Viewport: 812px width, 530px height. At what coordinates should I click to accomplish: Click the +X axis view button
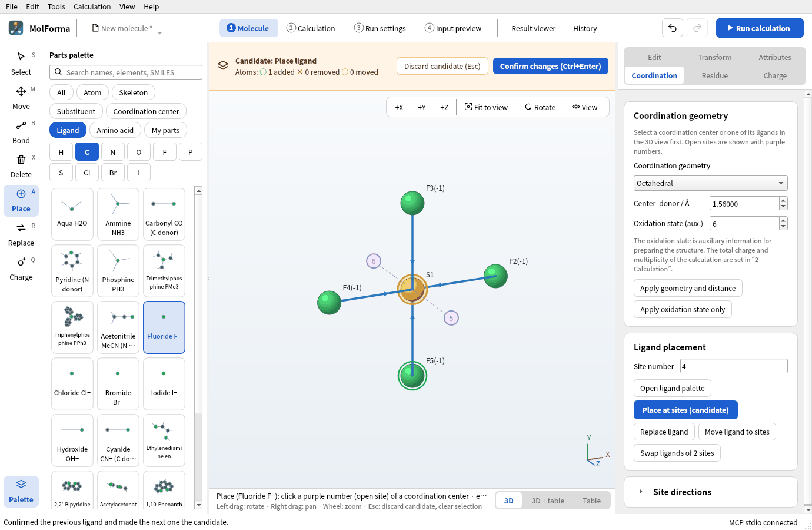click(399, 107)
